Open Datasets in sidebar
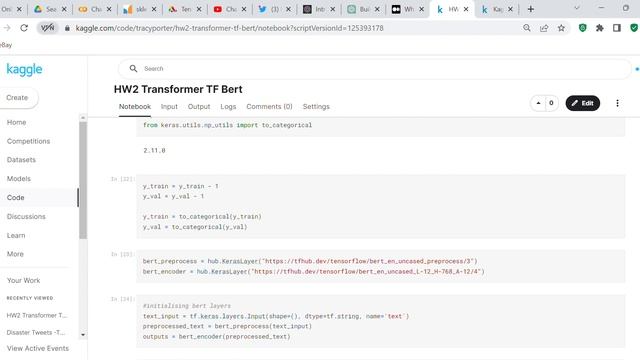This screenshot has width=640, height=360. click(21, 160)
